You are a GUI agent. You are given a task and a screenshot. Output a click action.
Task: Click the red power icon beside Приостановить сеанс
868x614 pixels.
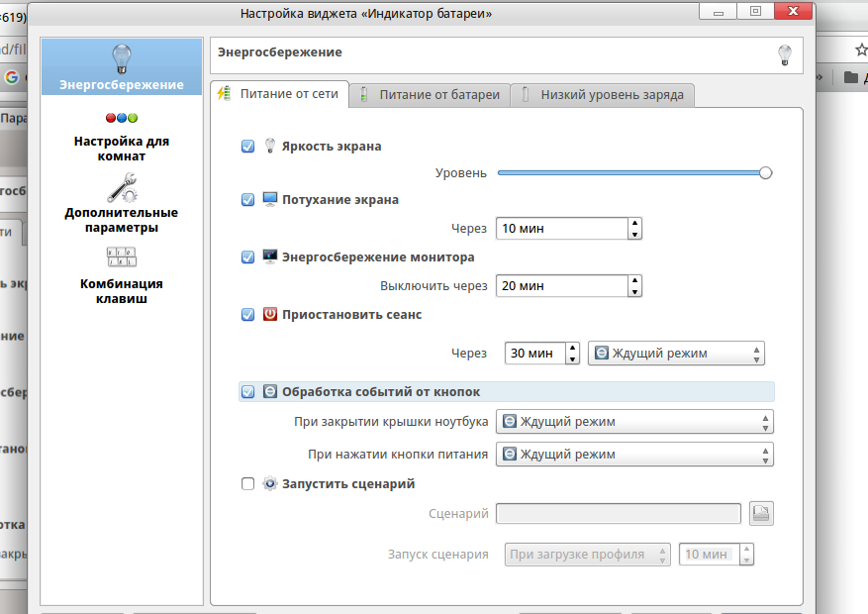[270, 314]
